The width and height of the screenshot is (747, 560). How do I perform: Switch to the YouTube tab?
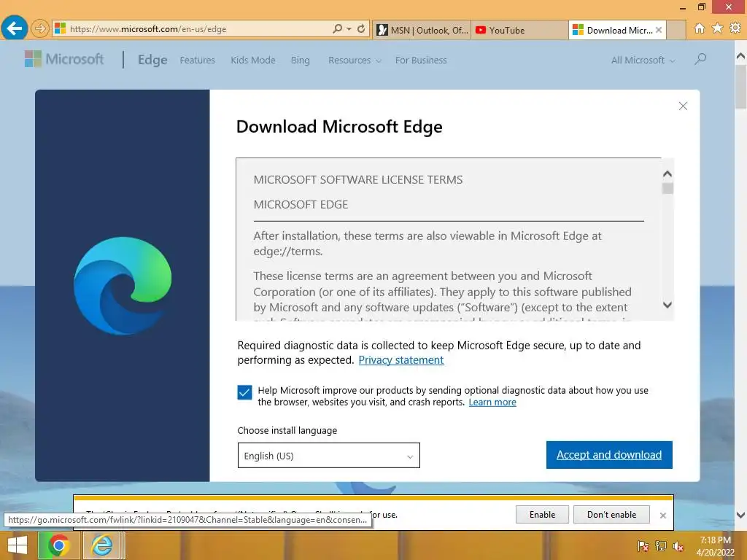519,30
